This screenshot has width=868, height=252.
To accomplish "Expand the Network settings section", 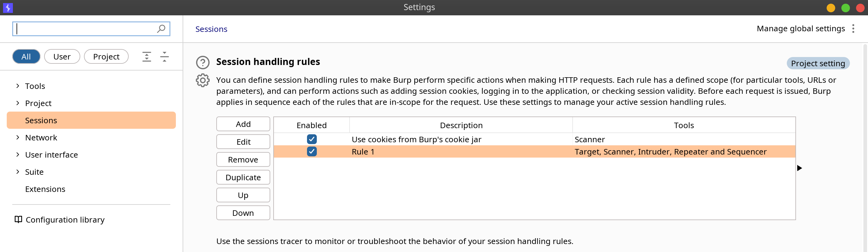I will (18, 137).
